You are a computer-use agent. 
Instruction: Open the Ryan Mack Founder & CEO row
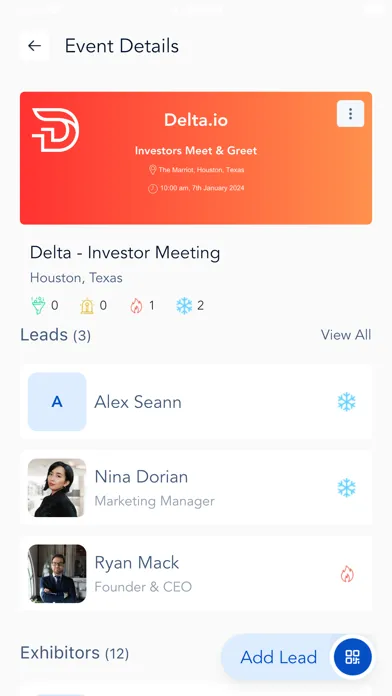(x=196, y=573)
